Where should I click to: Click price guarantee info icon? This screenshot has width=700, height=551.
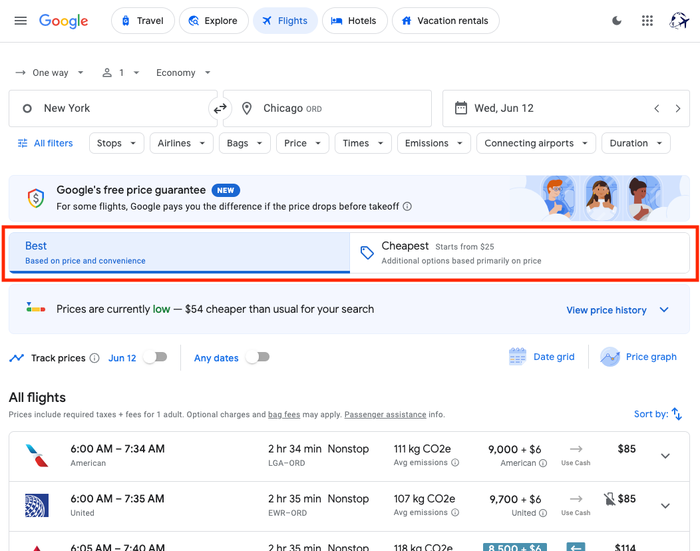[407, 206]
